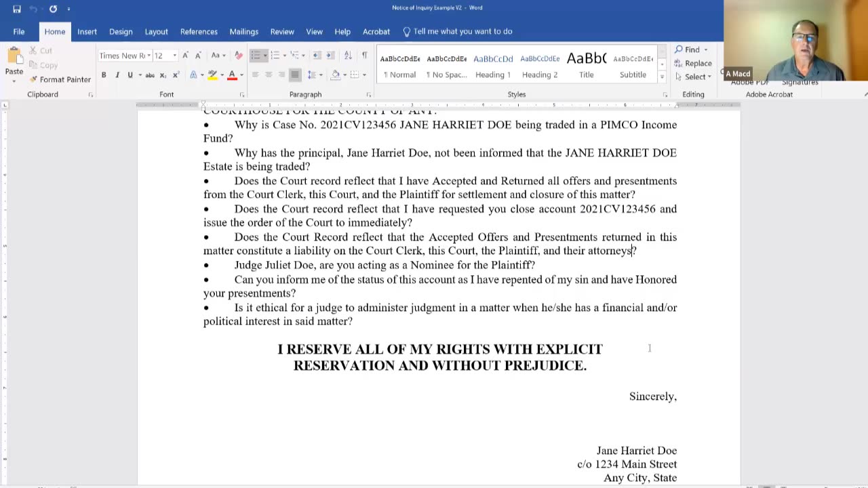The image size is (868, 488).
Task: Open Replace in the Editing group
Action: [693, 63]
